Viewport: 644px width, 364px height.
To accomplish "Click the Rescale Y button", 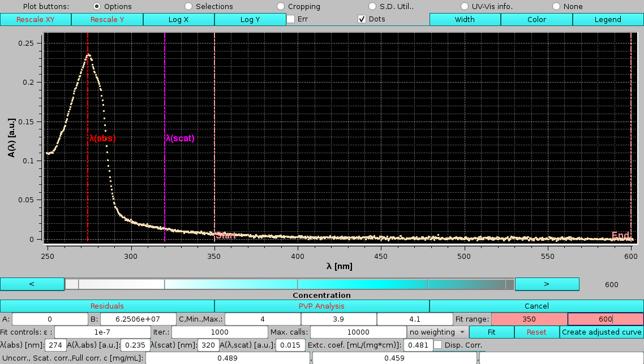I will 107,19.
